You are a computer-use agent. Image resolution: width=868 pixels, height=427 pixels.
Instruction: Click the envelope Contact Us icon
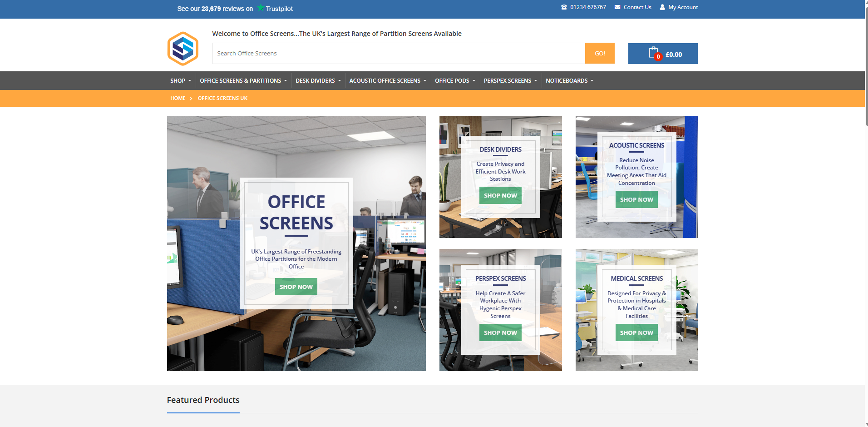click(617, 7)
